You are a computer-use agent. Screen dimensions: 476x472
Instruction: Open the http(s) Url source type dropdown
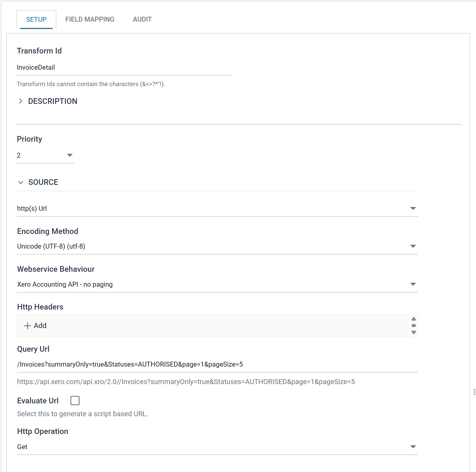click(x=217, y=208)
